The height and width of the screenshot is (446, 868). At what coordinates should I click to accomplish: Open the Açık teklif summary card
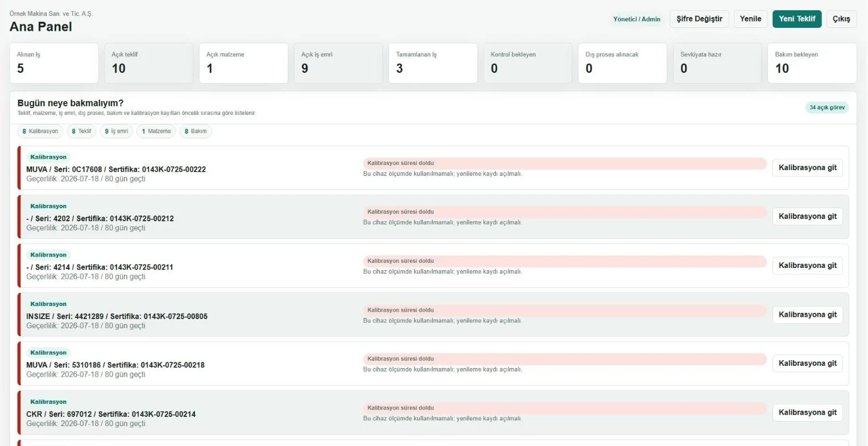pyautogui.click(x=149, y=63)
